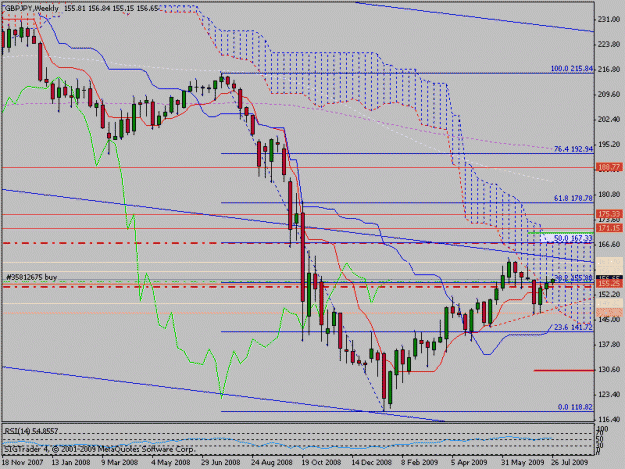The height and width of the screenshot is (469, 625).
Task: Click the 130.60 price axis value
Action: click(609, 369)
